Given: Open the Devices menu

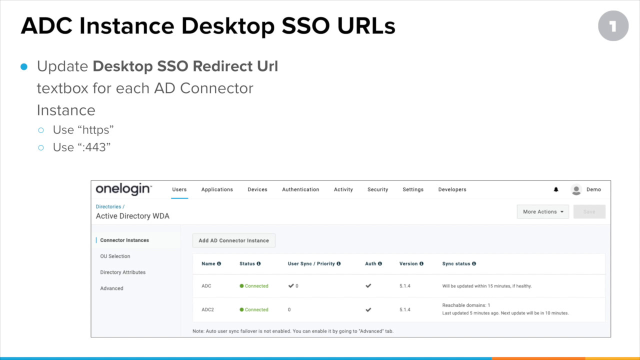Looking at the screenshot, I should (x=257, y=189).
